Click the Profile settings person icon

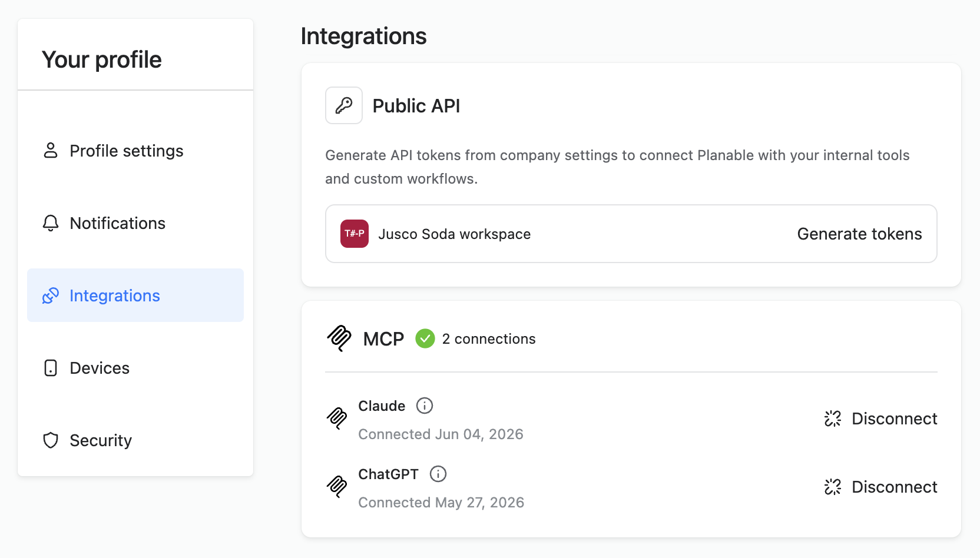51,151
